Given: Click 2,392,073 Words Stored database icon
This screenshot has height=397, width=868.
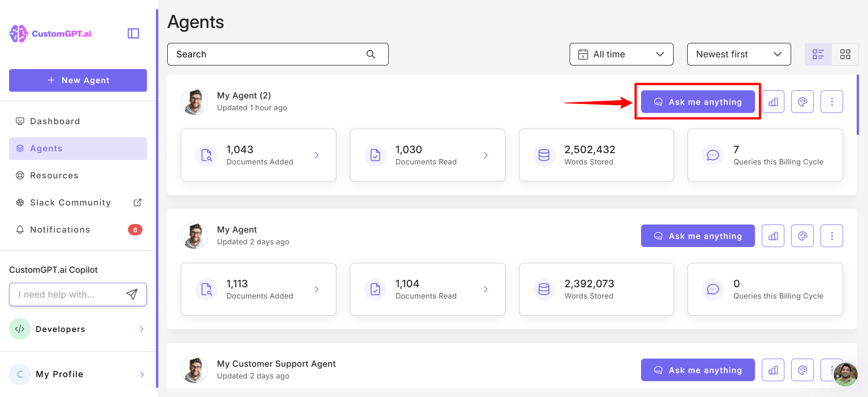Looking at the screenshot, I should (x=544, y=290).
